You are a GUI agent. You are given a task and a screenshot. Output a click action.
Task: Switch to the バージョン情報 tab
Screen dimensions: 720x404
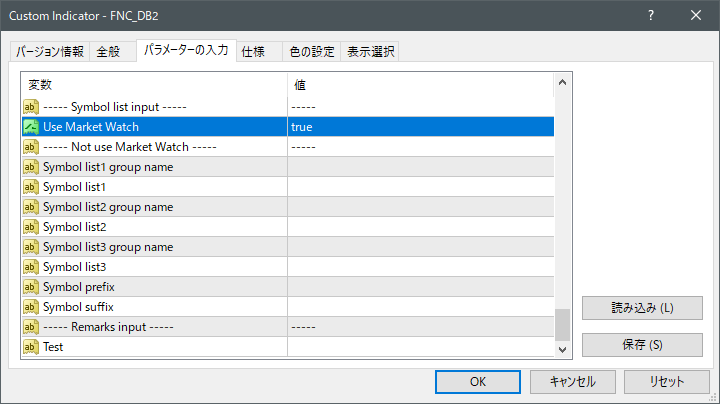[49, 52]
